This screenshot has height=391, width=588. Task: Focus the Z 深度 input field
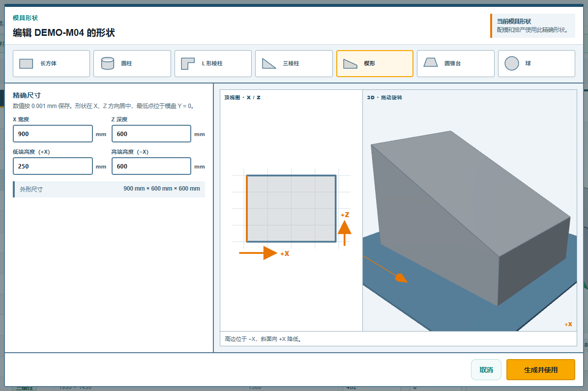(x=151, y=134)
